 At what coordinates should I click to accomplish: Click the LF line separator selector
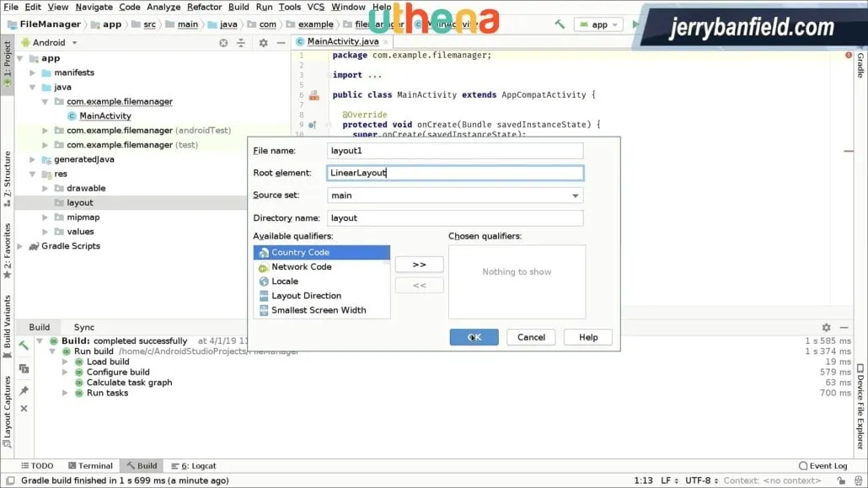coord(669,480)
